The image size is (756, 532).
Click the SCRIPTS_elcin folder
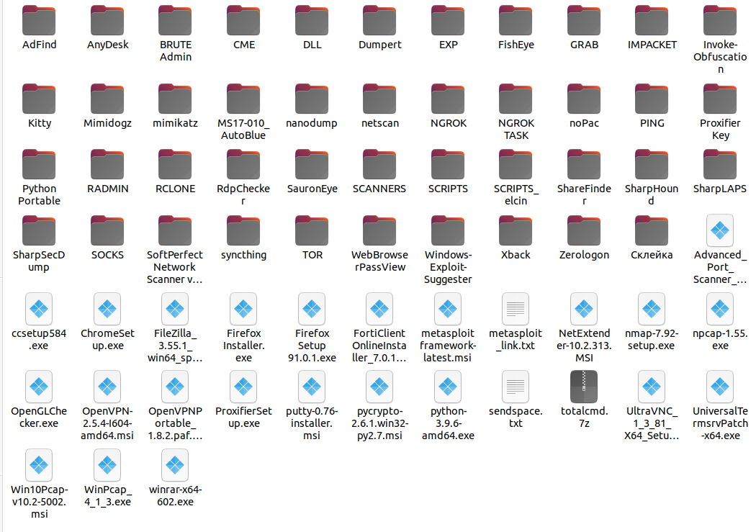pyautogui.click(x=516, y=165)
